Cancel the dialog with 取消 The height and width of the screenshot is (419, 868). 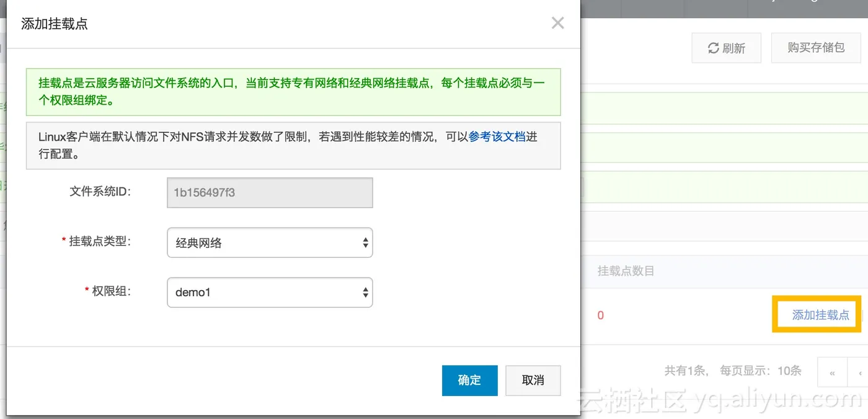pos(533,380)
